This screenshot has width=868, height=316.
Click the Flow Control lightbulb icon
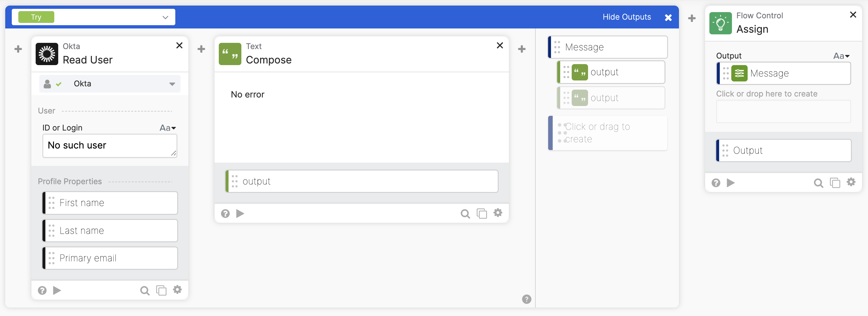pyautogui.click(x=720, y=23)
